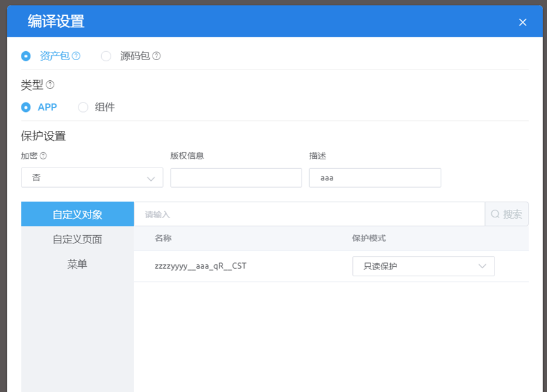
Task: Click the 搜索 button
Action: 507,214
